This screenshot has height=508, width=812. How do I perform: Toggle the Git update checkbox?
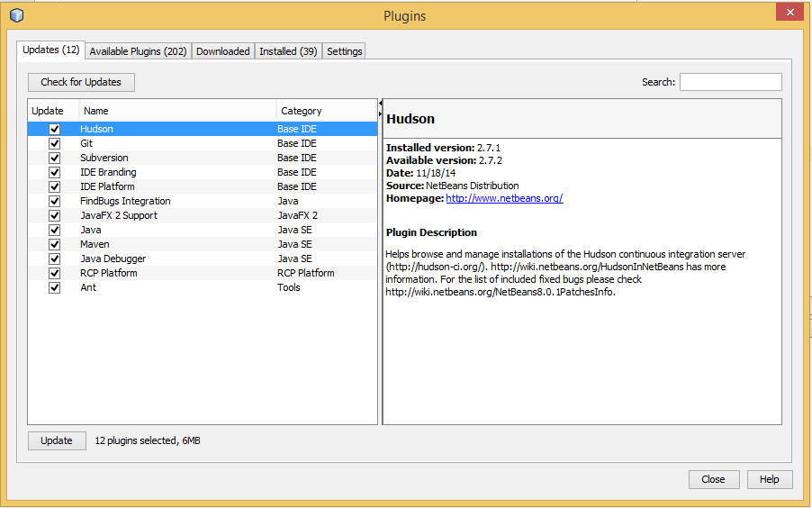click(54, 143)
